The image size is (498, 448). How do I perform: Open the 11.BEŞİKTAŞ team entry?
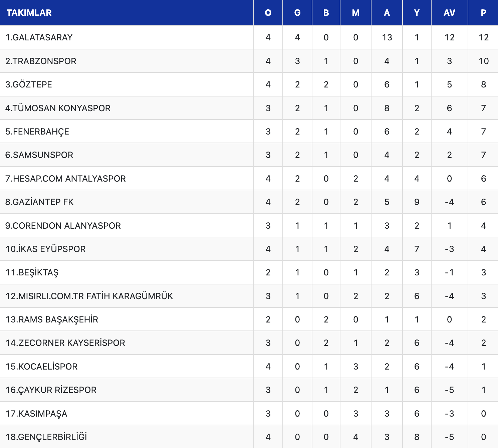[x=32, y=272]
